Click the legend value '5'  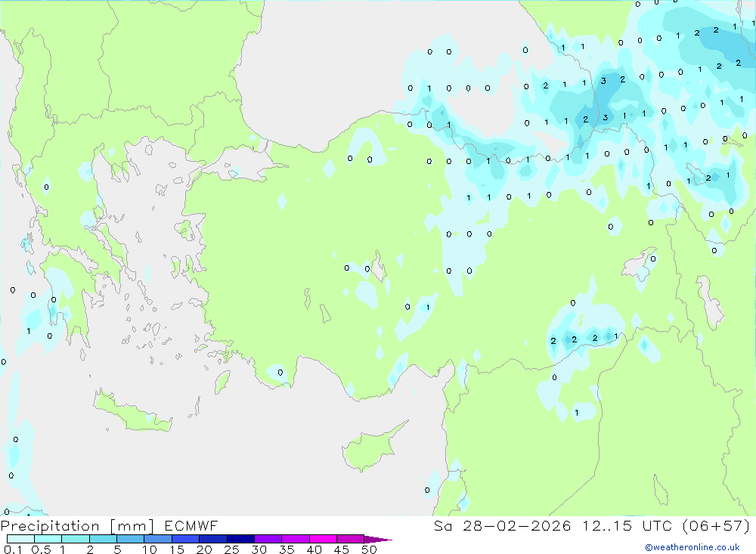point(117,549)
